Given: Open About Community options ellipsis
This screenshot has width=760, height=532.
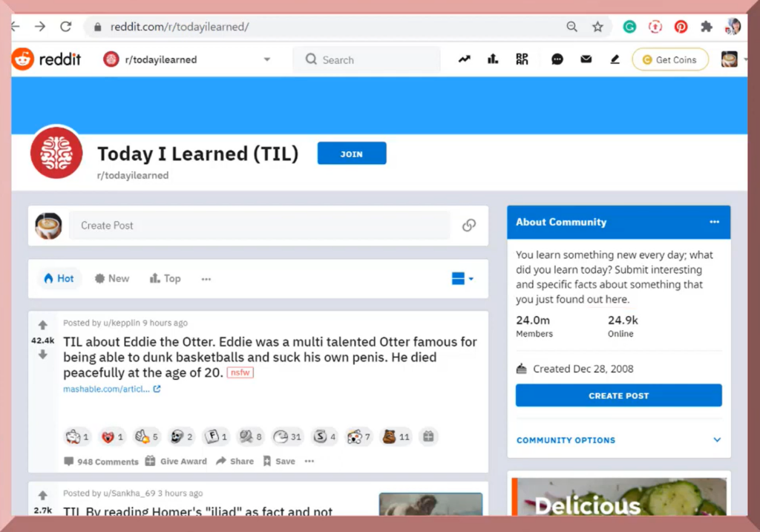Looking at the screenshot, I should point(715,222).
